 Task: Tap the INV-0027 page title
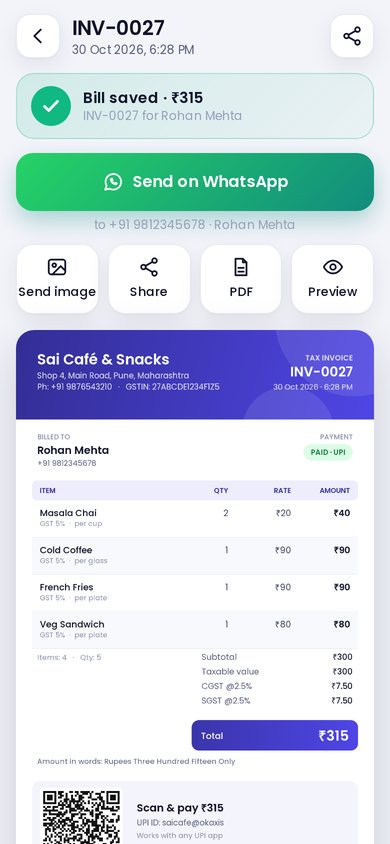pos(118,28)
